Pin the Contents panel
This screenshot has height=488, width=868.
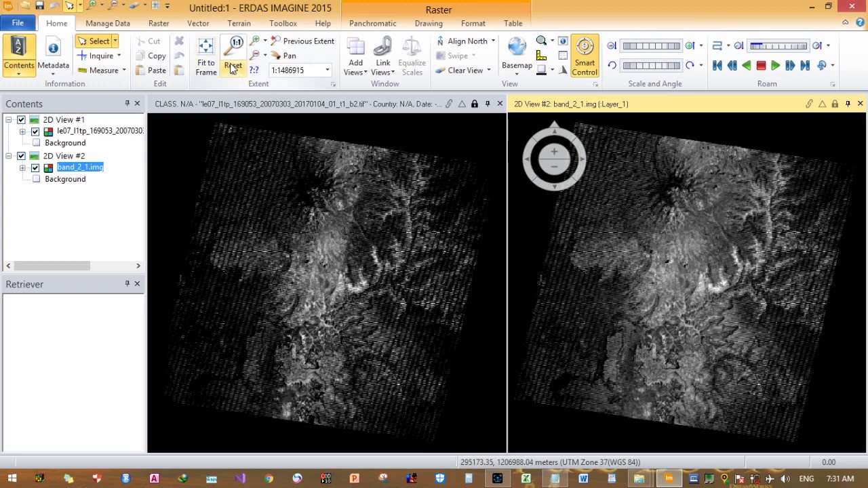127,104
